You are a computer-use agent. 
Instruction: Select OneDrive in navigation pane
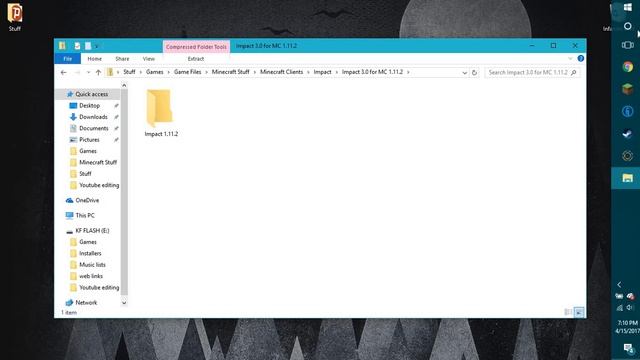pos(87,200)
